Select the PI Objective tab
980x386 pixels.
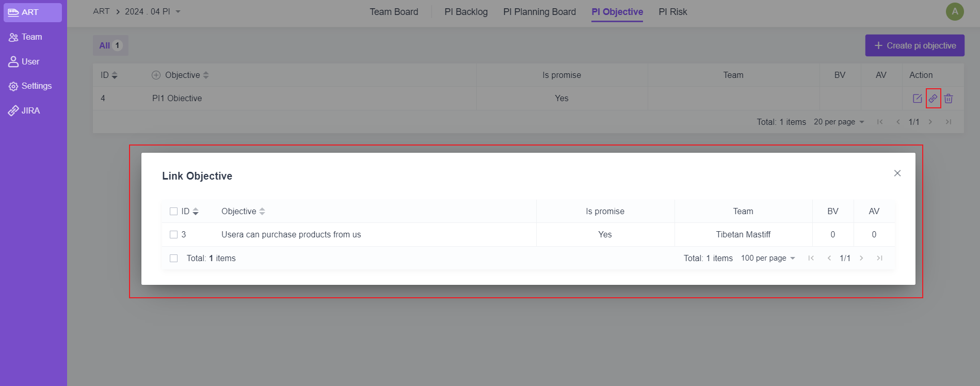tap(617, 11)
